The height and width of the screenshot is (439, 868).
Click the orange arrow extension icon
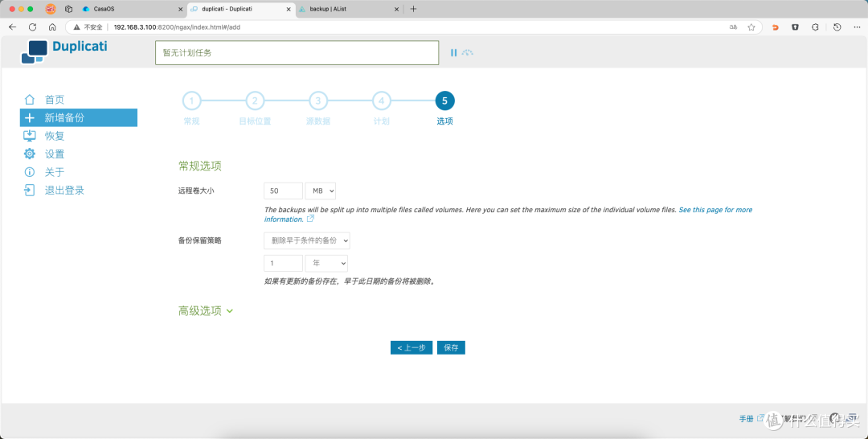point(775,27)
